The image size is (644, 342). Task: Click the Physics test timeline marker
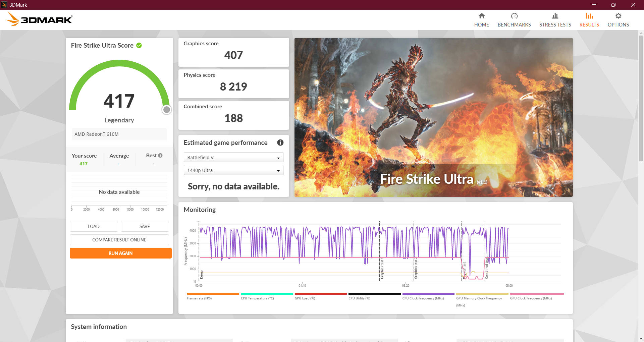464,270
